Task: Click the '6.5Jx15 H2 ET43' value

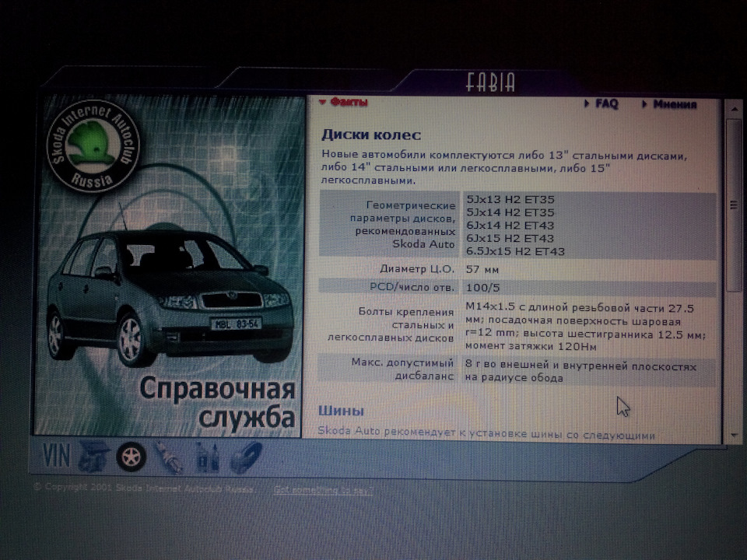Action: tap(515, 251)
